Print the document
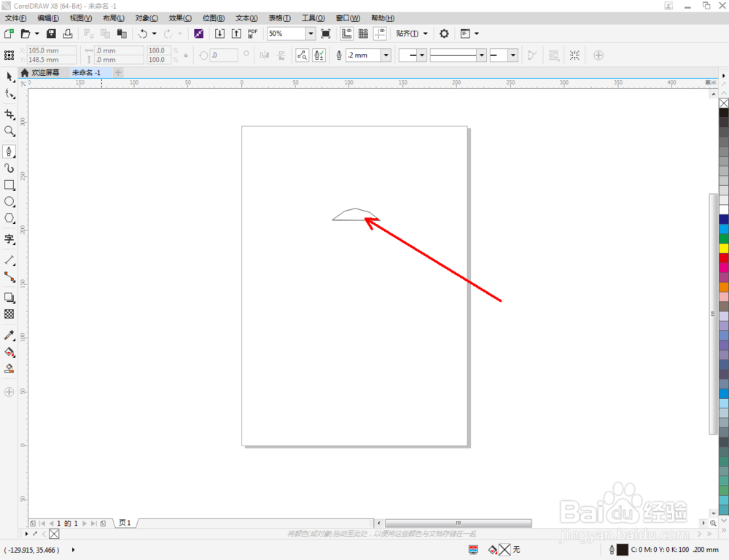This screenshot has height=560, width=729. (68, 34)
